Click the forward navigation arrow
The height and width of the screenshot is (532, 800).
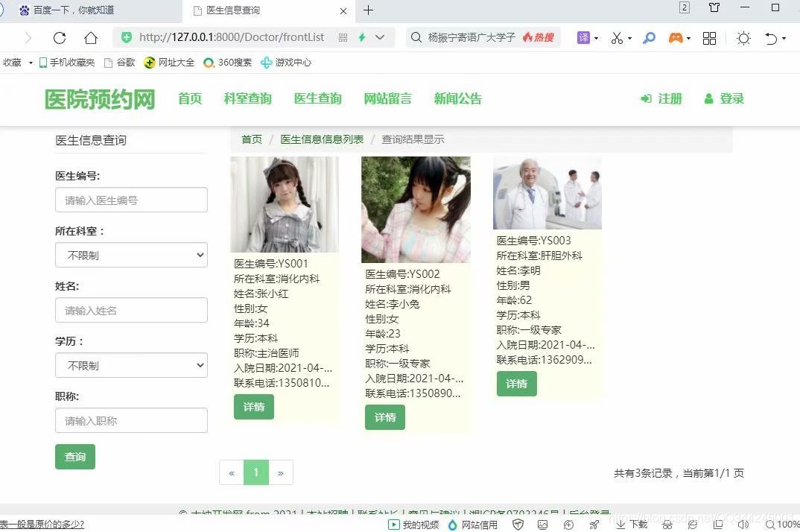28,38
